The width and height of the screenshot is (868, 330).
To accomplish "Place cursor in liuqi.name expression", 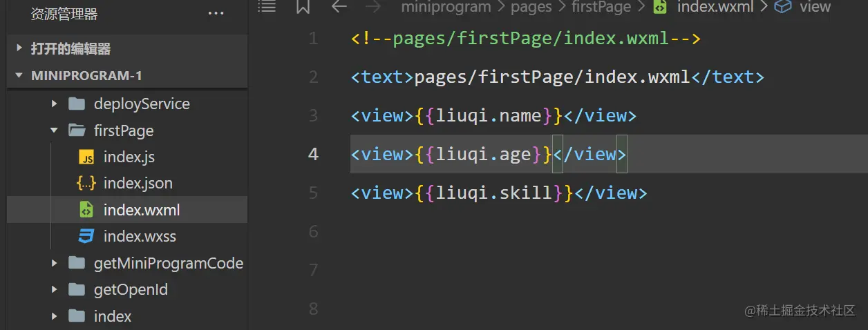I will point(489,115).
